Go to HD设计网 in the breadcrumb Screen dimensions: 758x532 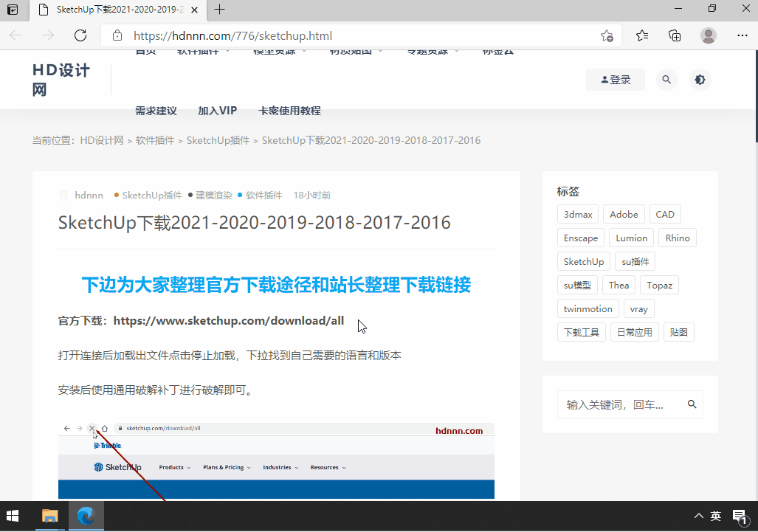[102, 141]
